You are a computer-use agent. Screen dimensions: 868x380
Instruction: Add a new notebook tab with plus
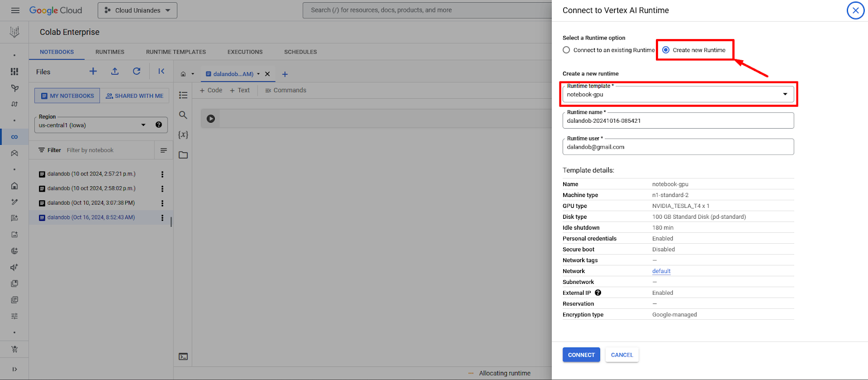[x=285, y=74]
